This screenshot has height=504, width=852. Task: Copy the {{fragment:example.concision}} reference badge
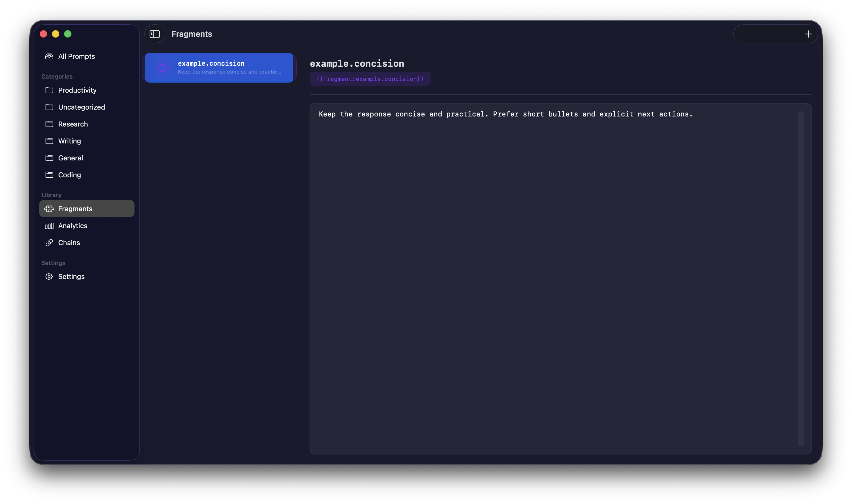[370, 79]
